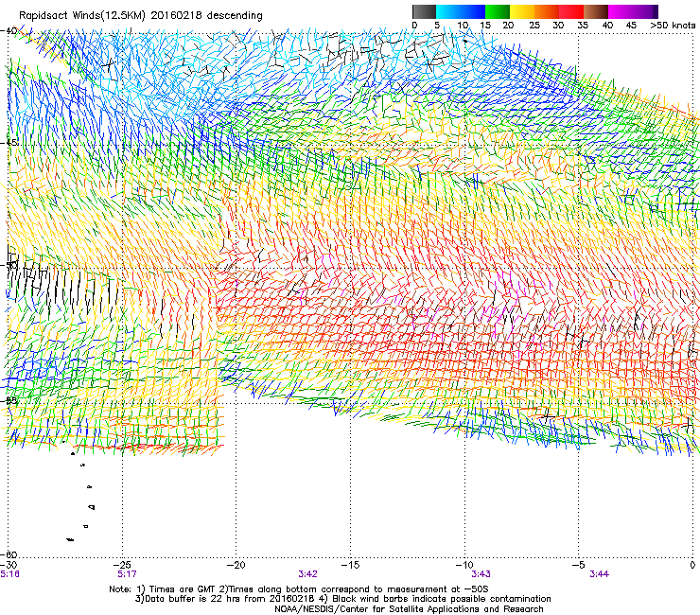The image size is (700, 615).
Task: Click the longitude axis label '-5'
Action: click(x=579, y=565)
